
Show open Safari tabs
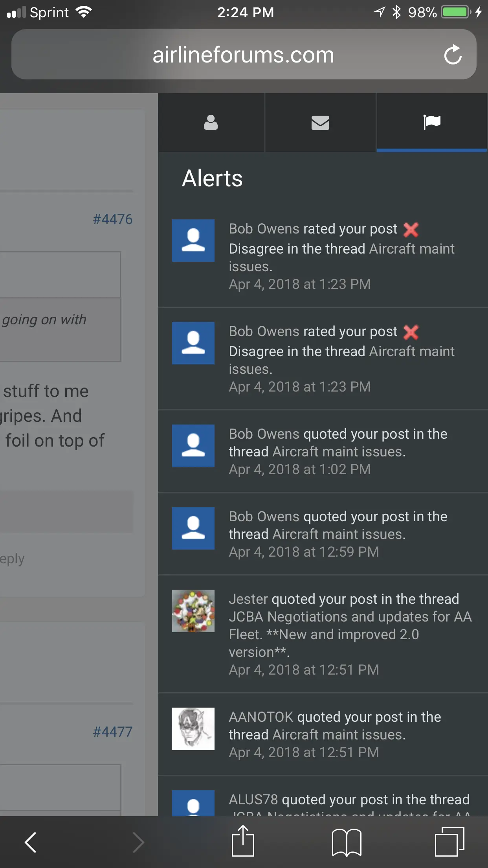point(449,842)
